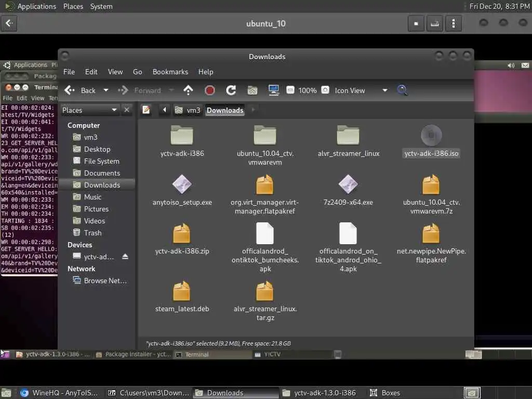Viewport: 532px width, 399px height.
Task: Switch to yctv-adk-1.3.0-i386 taskbar window
Action: (320, 393)
